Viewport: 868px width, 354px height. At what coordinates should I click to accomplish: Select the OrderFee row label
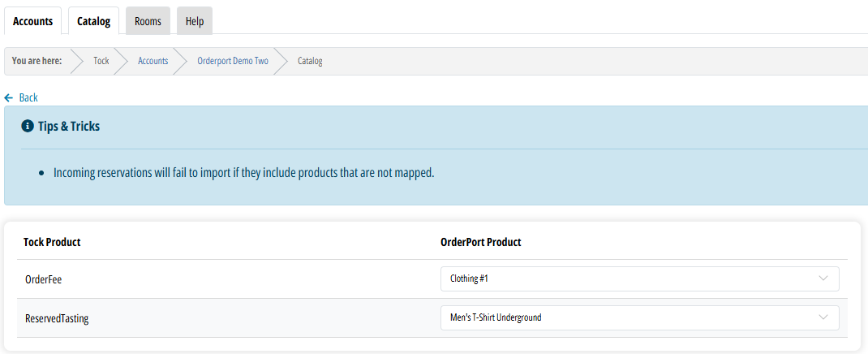(x=43, y=279)
